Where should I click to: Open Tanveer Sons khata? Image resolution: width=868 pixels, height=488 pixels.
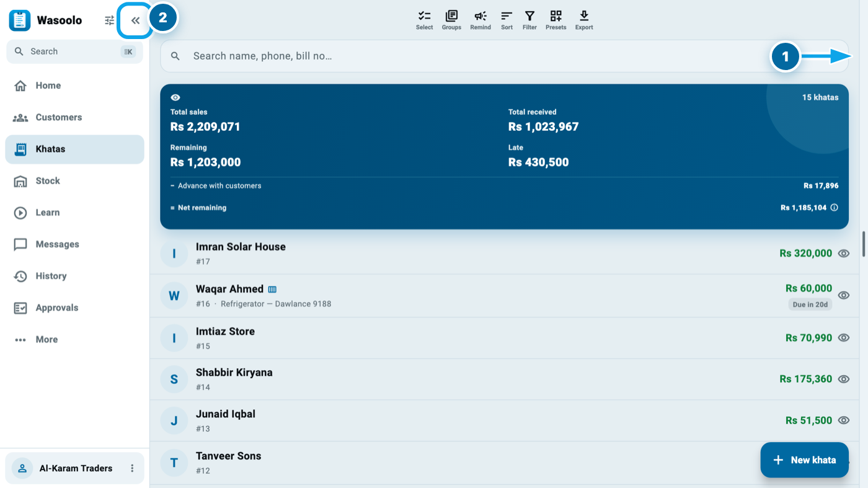tap(504, 463)
